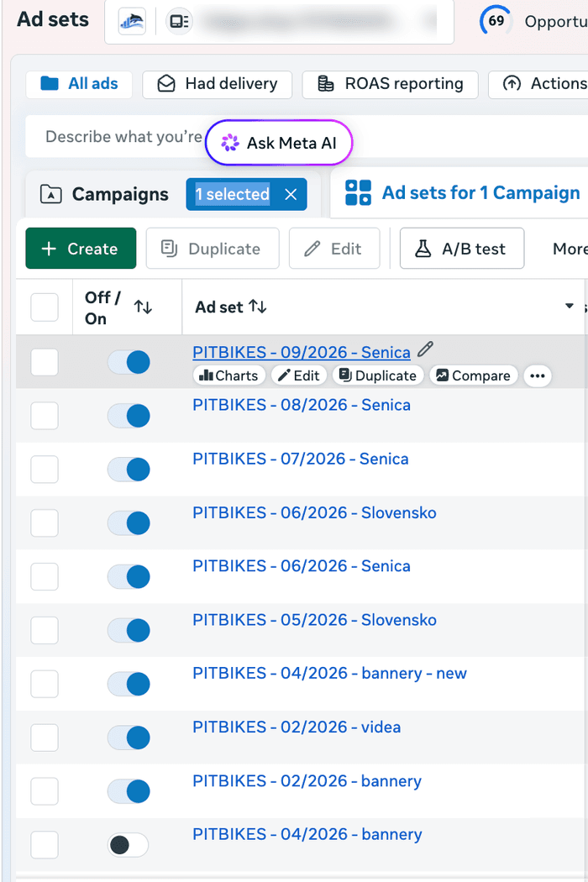This screenshot has height=882, width=588.
Task: Open PITBIKES - 08/2026 - Senica ad set
Action: click(x=302, y=405)
